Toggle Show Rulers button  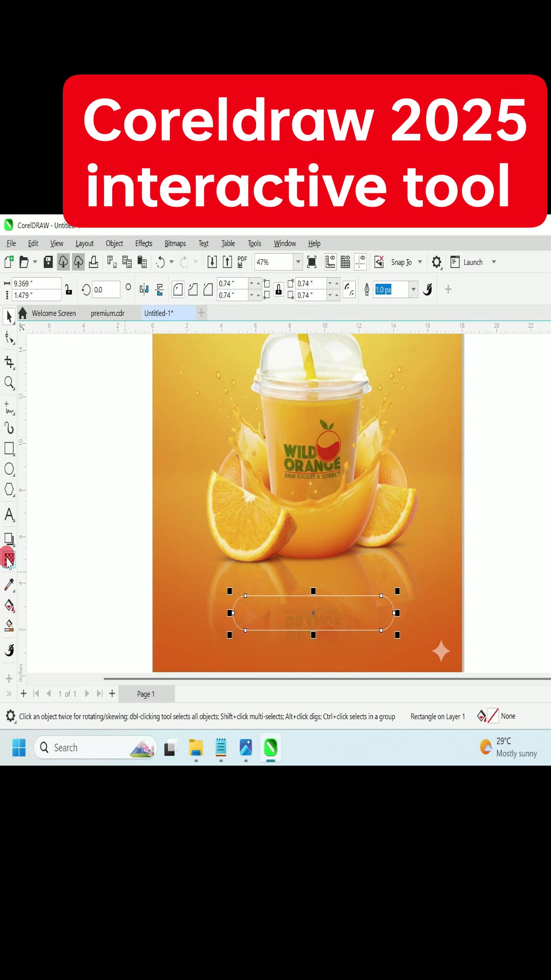tap(330, 262)
